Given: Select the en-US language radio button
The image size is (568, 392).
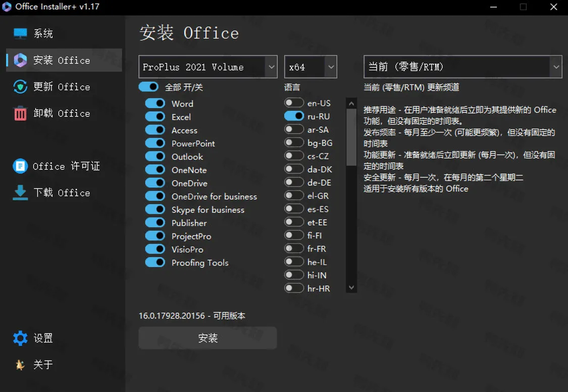Looking at the screenshot, I should click(294, 102).
